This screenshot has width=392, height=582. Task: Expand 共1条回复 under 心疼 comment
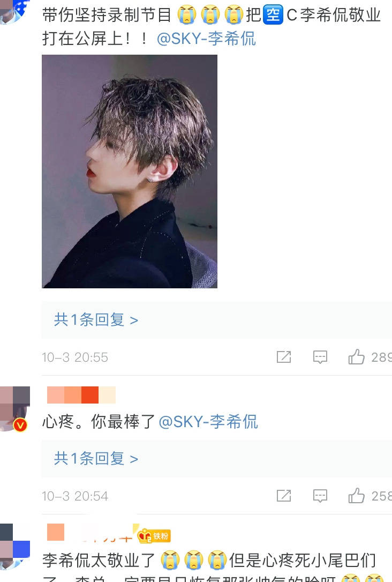click(x=96, y=458)
